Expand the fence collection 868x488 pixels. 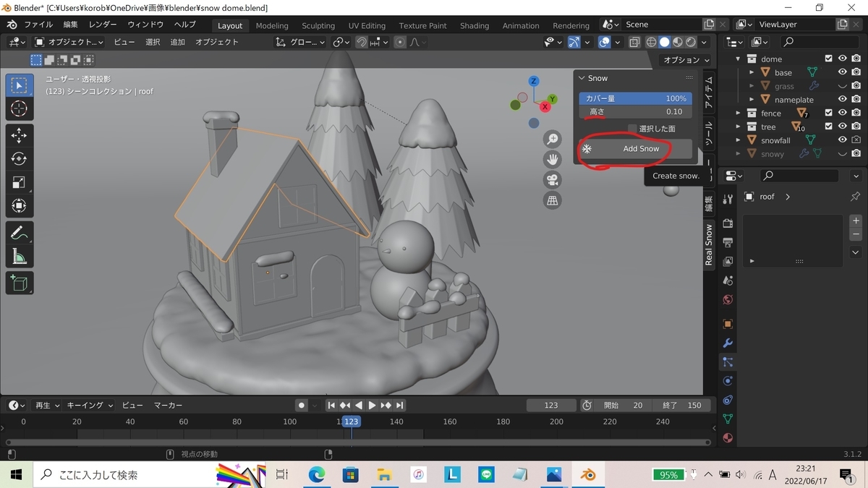738,113
